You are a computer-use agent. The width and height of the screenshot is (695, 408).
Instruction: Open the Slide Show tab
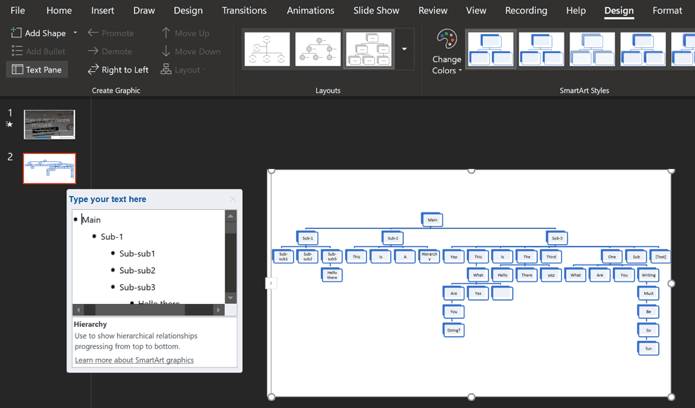[376, 10]
